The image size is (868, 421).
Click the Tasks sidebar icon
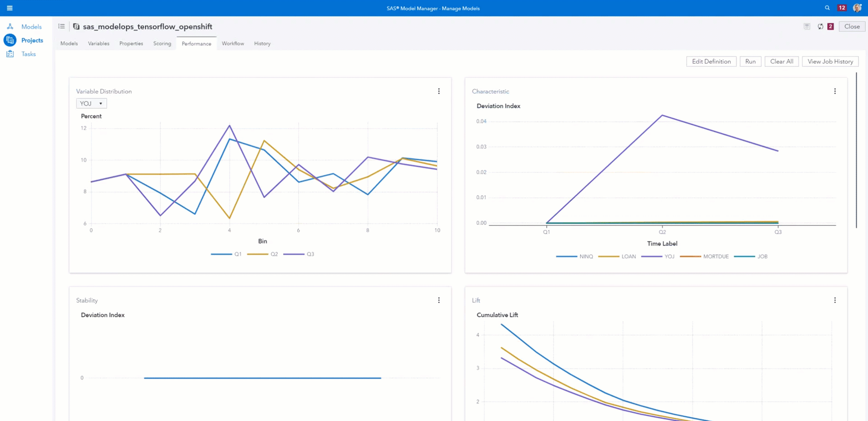pyautogui.click(x=10, y=54)
